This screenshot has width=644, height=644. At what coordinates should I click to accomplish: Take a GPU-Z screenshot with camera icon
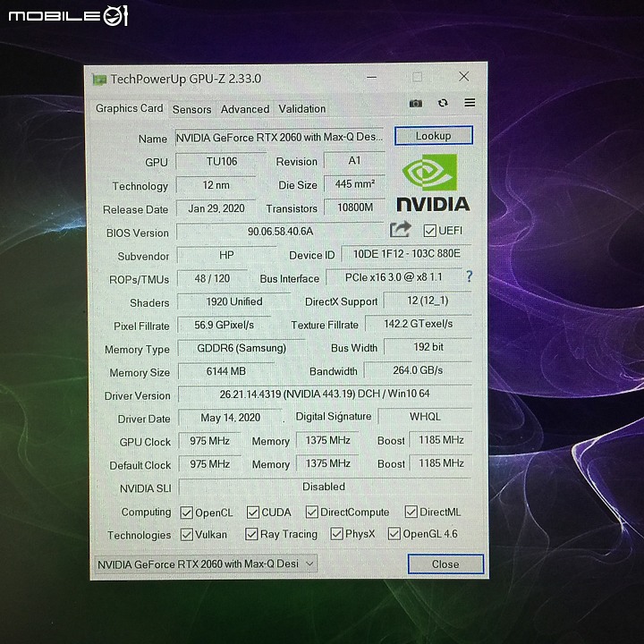click(416, 103)
